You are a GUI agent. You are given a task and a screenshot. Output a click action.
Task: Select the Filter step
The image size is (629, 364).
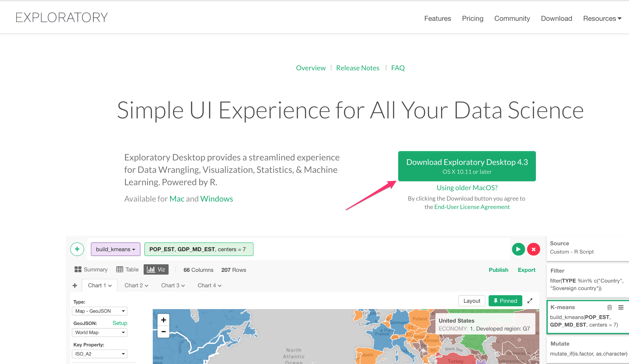(588, 280)
